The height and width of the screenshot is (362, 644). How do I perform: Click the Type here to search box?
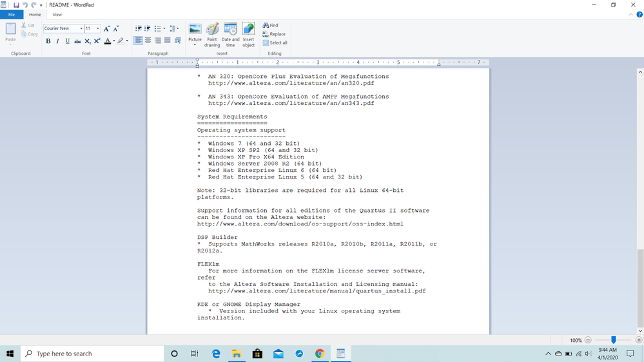click(92, 354)
